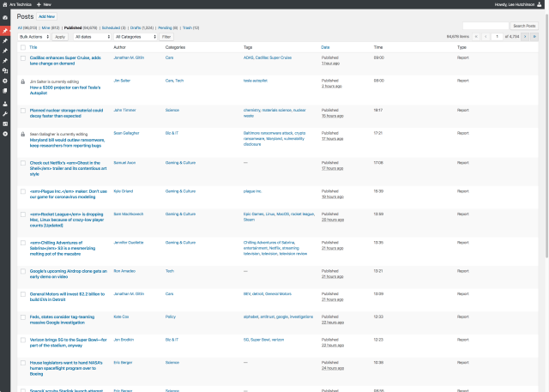This screenshot has height=392, width=549.
Task: Click the Add New post button
Action: pyautogui.click(x=46, y=16)
